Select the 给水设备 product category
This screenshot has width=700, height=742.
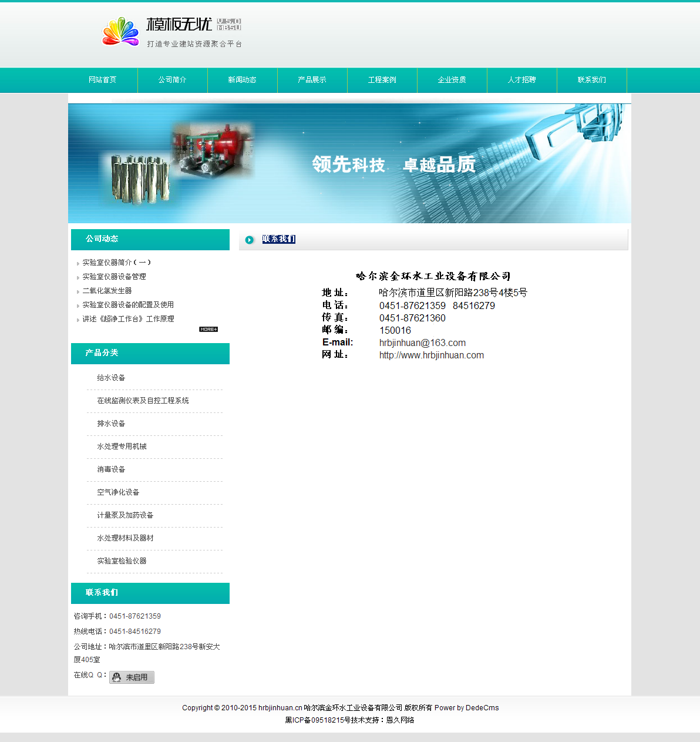111,378
